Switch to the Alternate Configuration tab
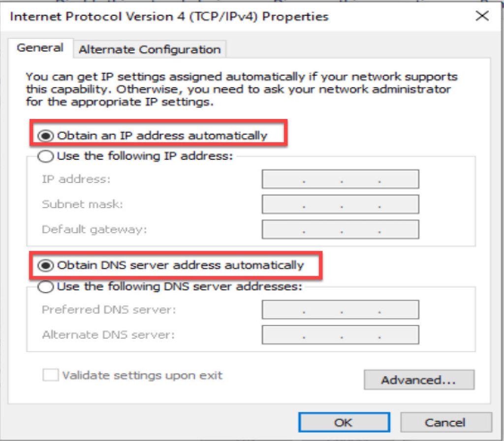 pos(150,50)
